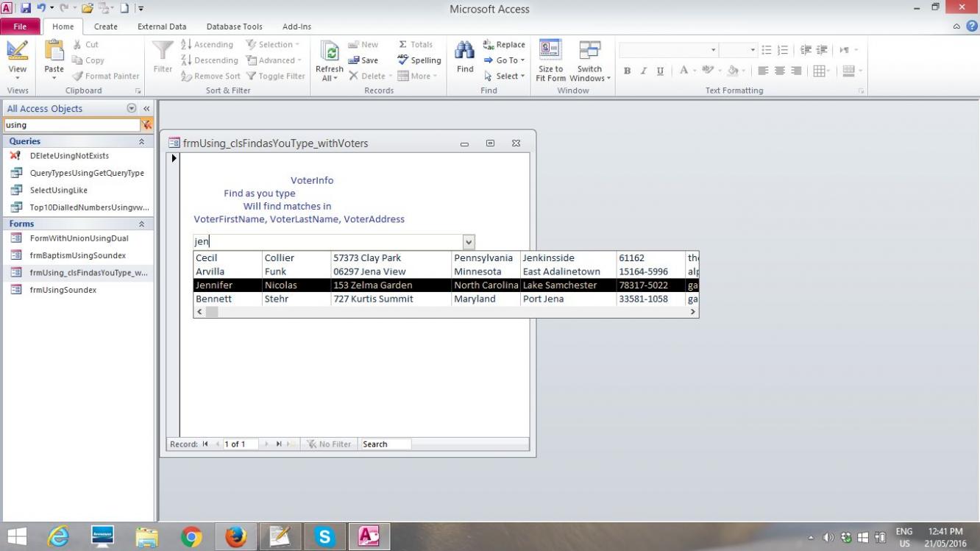Toggle Italic text formatting
980x551 pixels.
click(x=644, y=71)
